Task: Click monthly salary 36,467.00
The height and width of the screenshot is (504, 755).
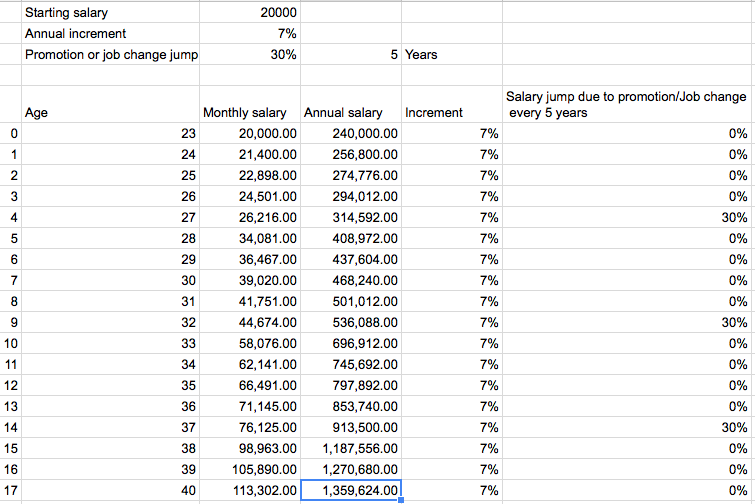Action: click(250, 259)
